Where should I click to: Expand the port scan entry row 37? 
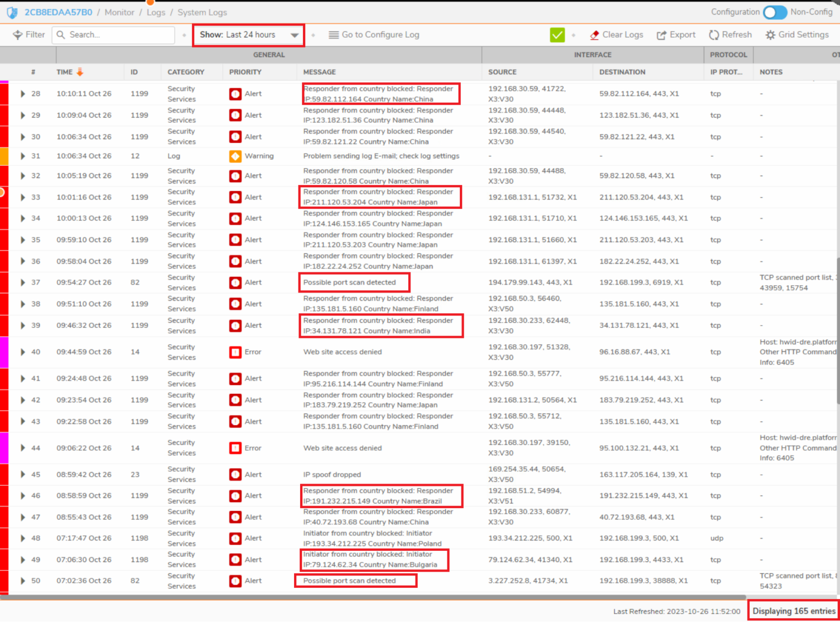point(23,282)
